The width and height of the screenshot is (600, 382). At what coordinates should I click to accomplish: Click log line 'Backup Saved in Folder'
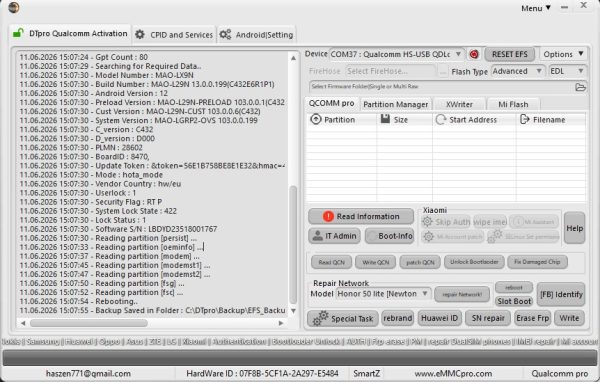152,310
